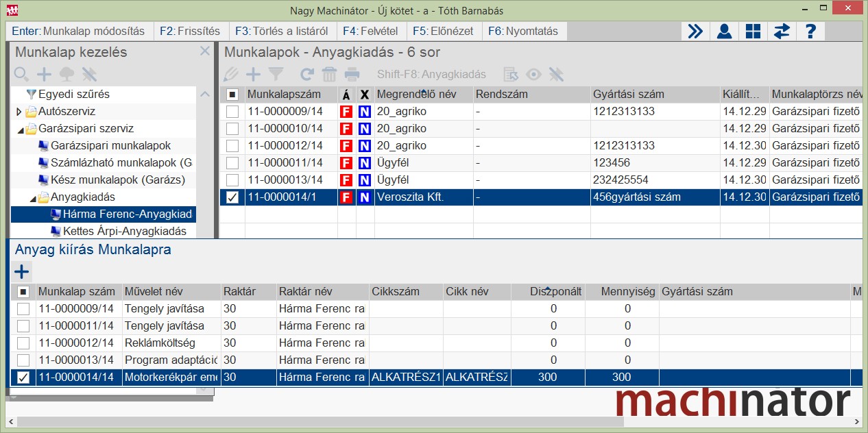The image size is (868, 433).
Task: Open the four-tile modules grid icon
Action: coord(753,31)
